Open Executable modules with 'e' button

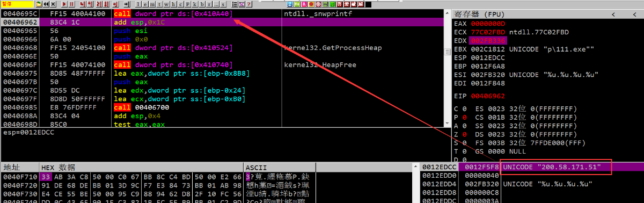click(x=145, y=4)
